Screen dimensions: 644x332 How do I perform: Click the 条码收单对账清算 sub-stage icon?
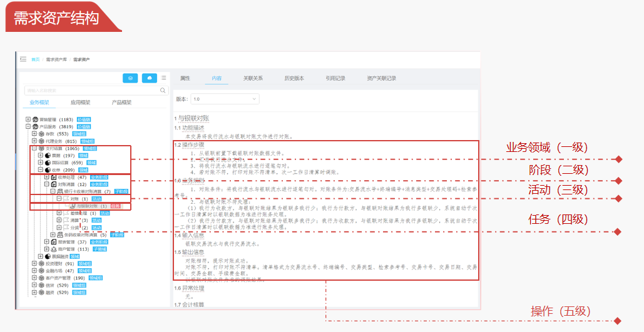(60, 234)
